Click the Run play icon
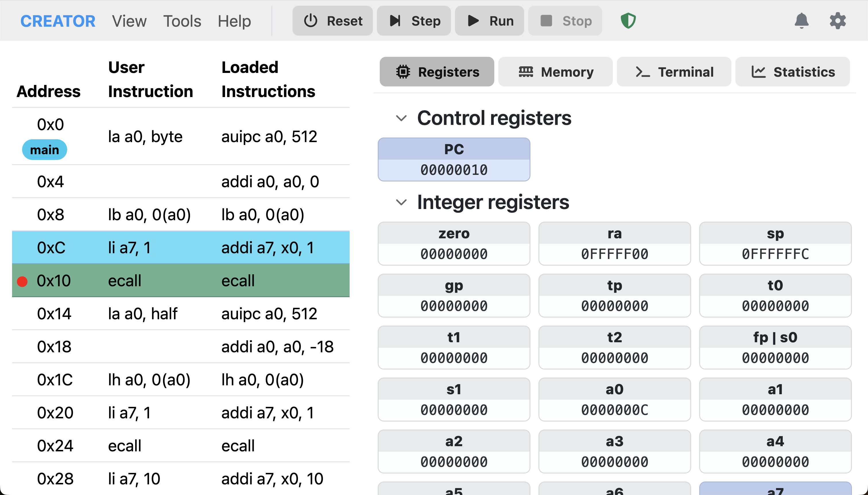This screenshot has width=868, height=495. tap(472, 21)
